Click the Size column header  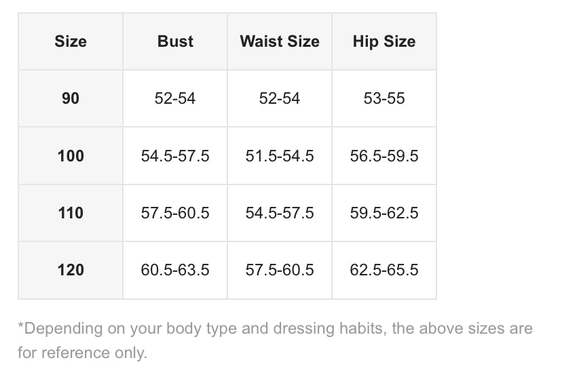(x=71, y=41)
